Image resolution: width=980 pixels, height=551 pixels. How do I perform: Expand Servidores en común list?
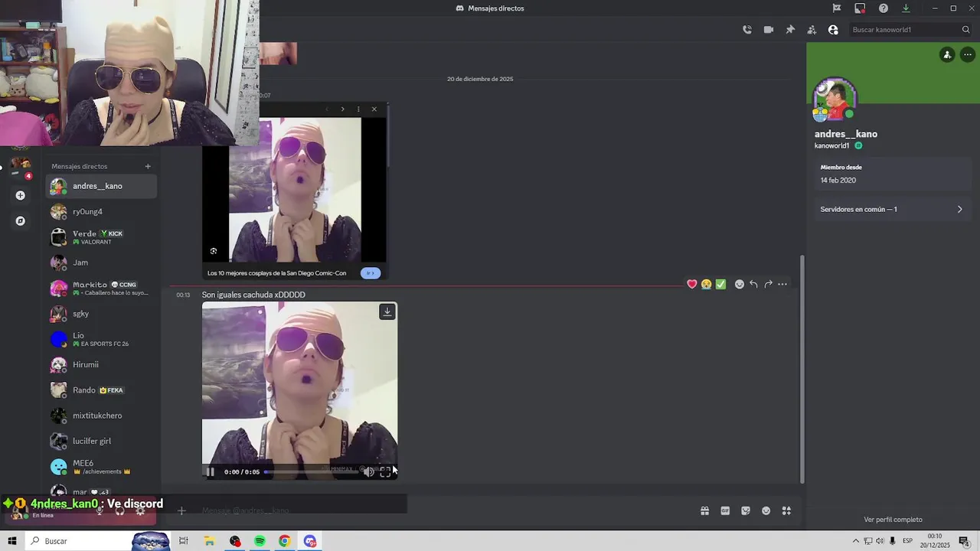(892, 209)
